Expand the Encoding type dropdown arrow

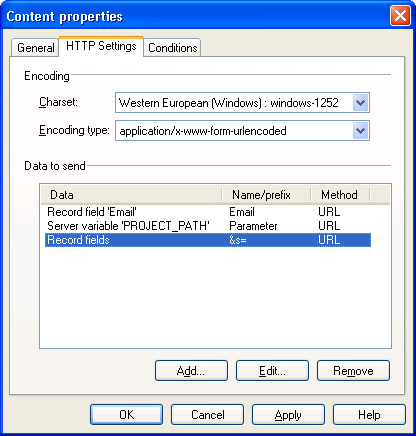point(360,131)
